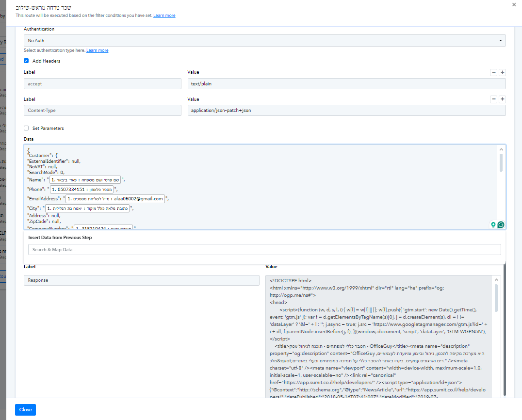Close the route dialog with X icon
522x420 pixels.
point(514,5)
